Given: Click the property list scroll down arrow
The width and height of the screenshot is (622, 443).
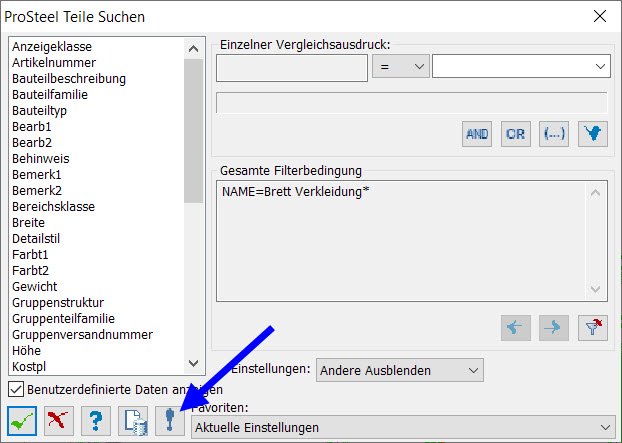Looking at the screenshot, I should [194, 363].
